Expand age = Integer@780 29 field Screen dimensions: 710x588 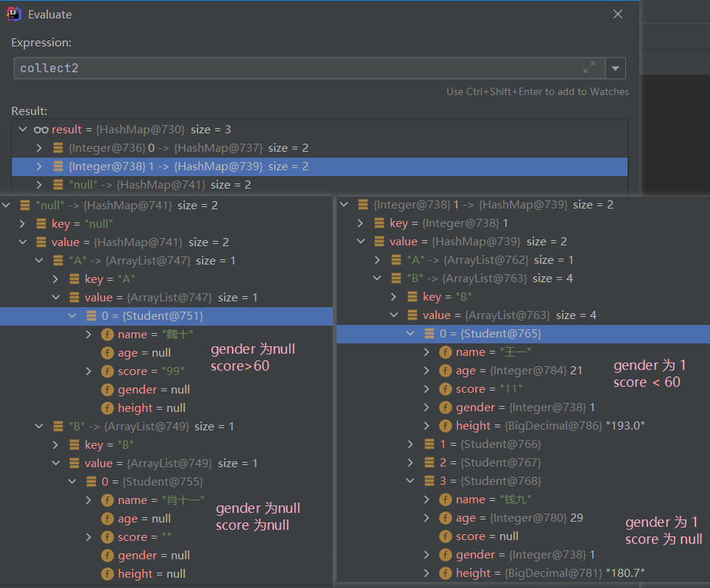click(426, 518)
